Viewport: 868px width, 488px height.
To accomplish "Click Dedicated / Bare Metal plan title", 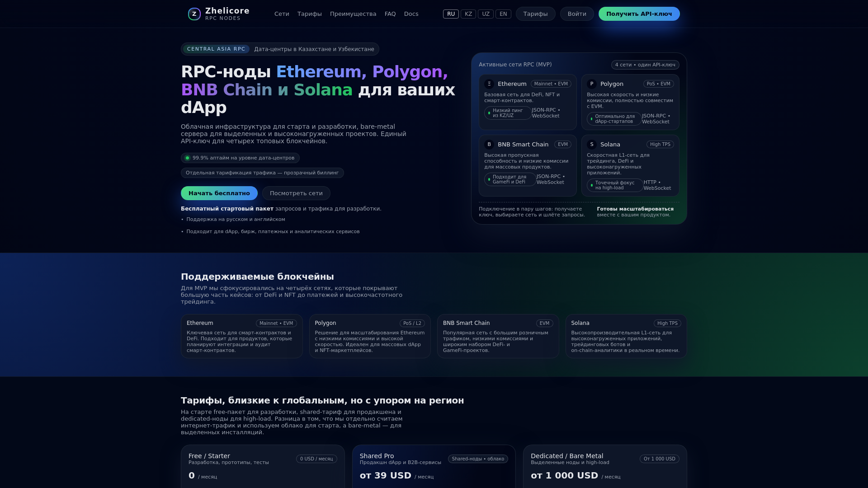I will pos(567,456).
